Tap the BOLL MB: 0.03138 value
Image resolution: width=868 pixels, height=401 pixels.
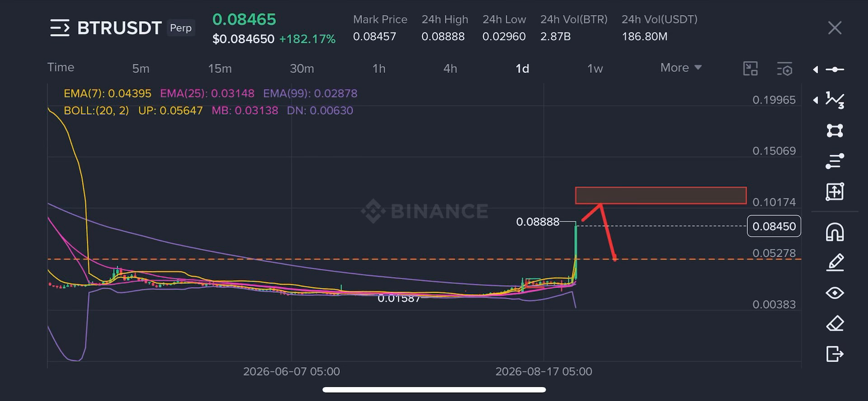coord(245,111)
